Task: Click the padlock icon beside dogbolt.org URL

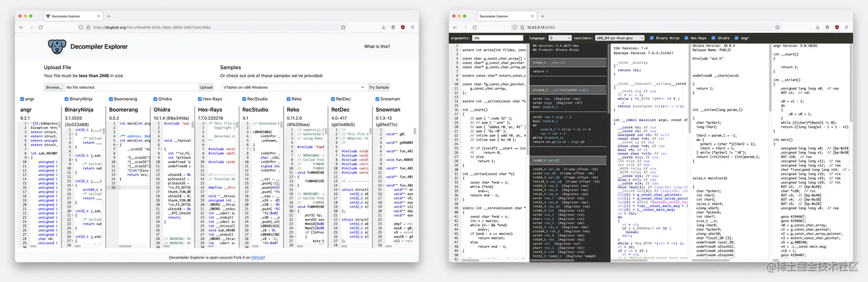Action: tap(88, 27)
